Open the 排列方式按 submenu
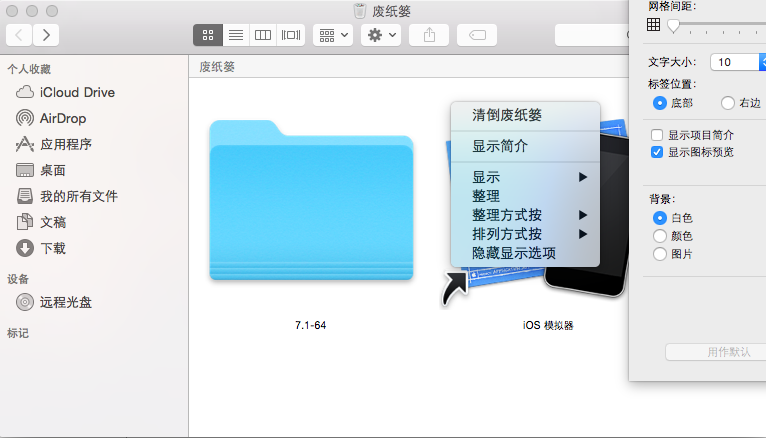Image resolution: width=766 pixels, height=438 pixels. tap(525, 234)
